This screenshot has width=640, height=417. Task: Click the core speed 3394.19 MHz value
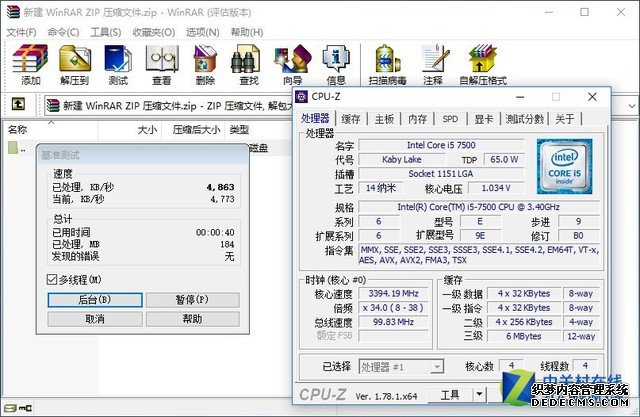tap(393, 294)
